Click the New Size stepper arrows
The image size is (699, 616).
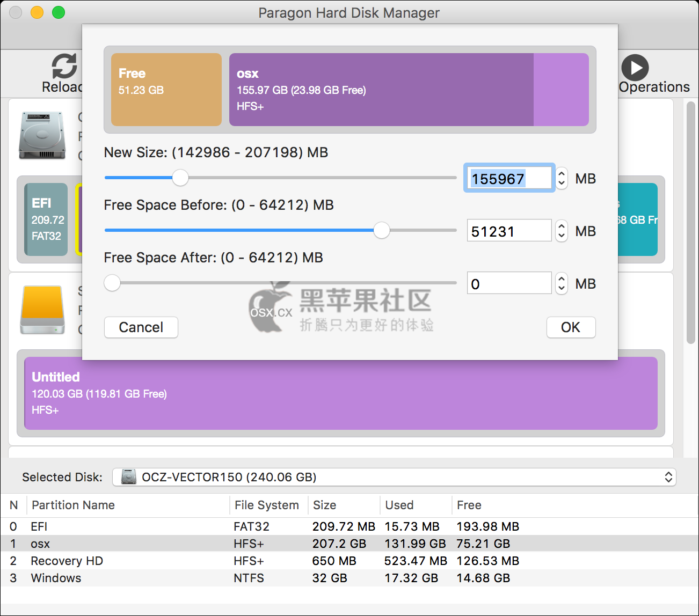click(562, 178)
